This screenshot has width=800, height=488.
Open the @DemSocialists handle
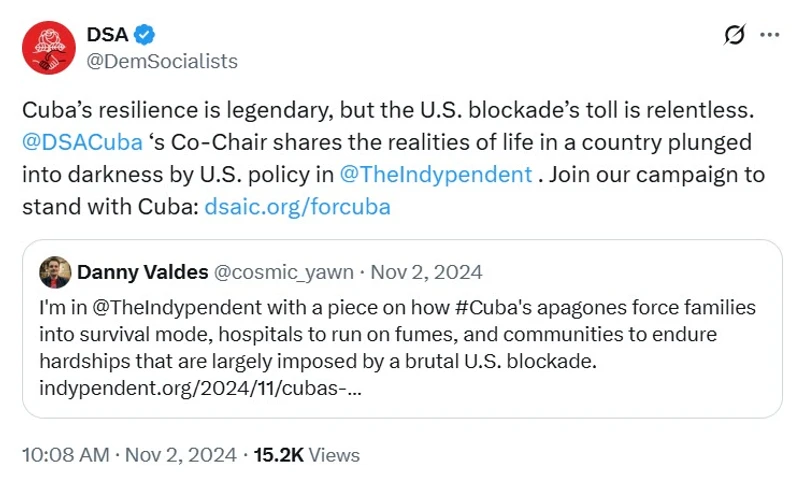pyautogui.click(x=163, y=61)
